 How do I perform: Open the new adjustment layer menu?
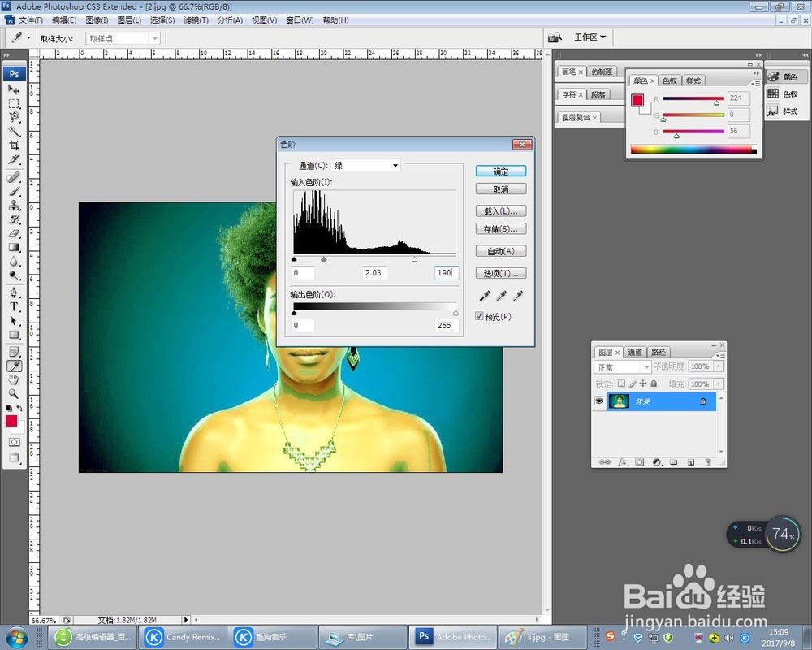tap(657, 461)
